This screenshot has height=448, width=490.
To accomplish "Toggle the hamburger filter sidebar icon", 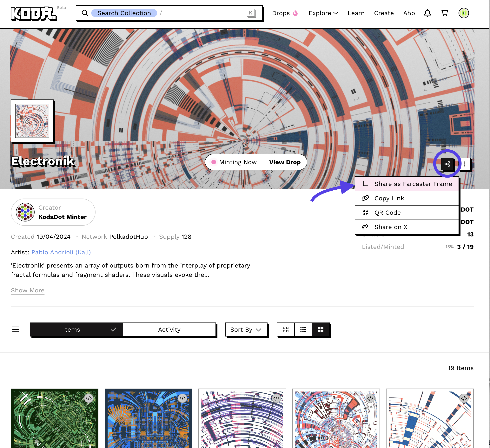I will 16,329.
